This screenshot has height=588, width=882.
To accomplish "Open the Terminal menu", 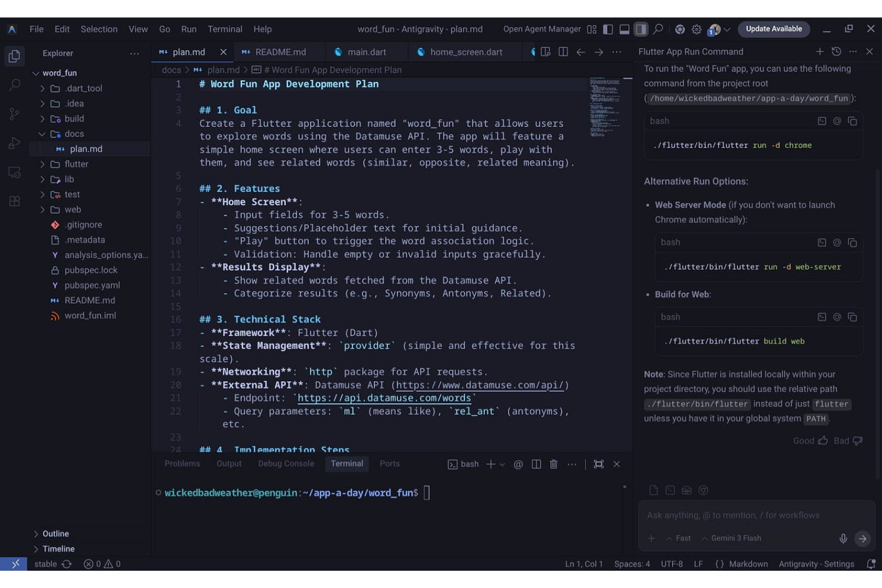I will coord(225,29).
